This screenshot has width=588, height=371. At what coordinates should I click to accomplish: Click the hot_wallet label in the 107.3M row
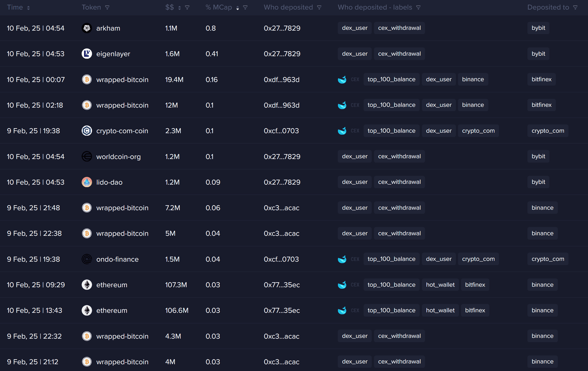440,285
